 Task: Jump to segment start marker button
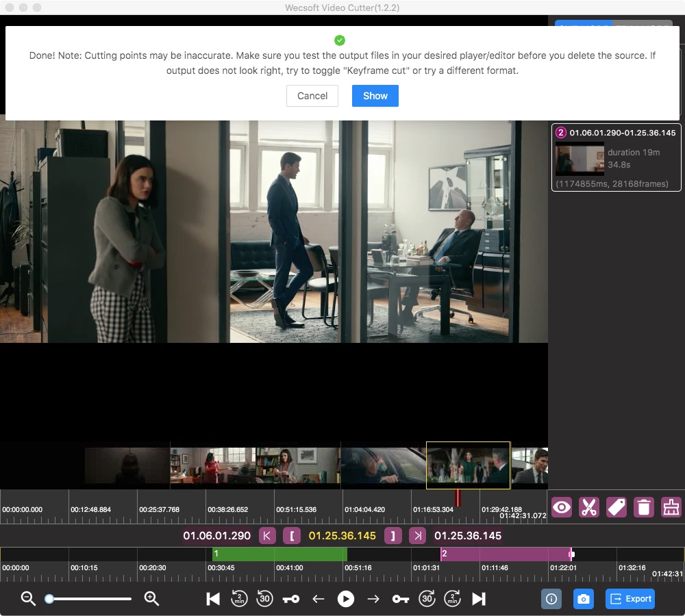267,536
